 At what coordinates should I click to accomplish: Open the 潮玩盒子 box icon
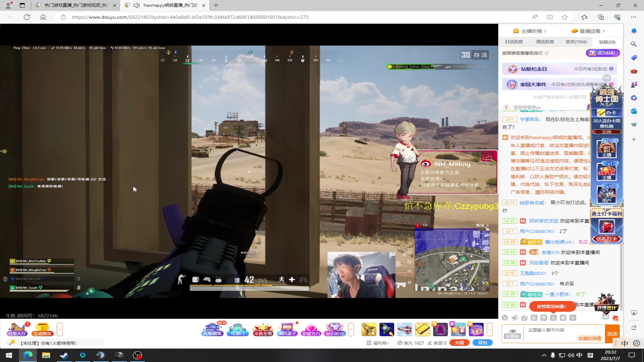click(x=287, y=329)
